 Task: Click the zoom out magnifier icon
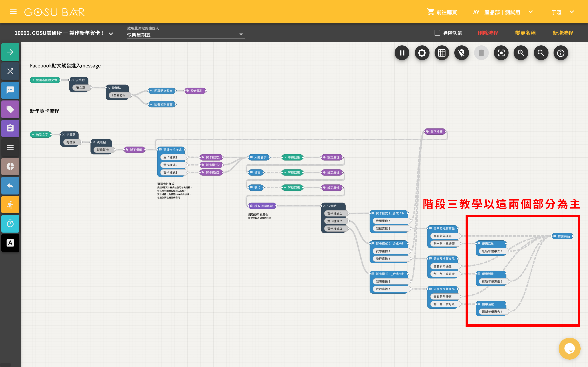click(x=541, y=53)
